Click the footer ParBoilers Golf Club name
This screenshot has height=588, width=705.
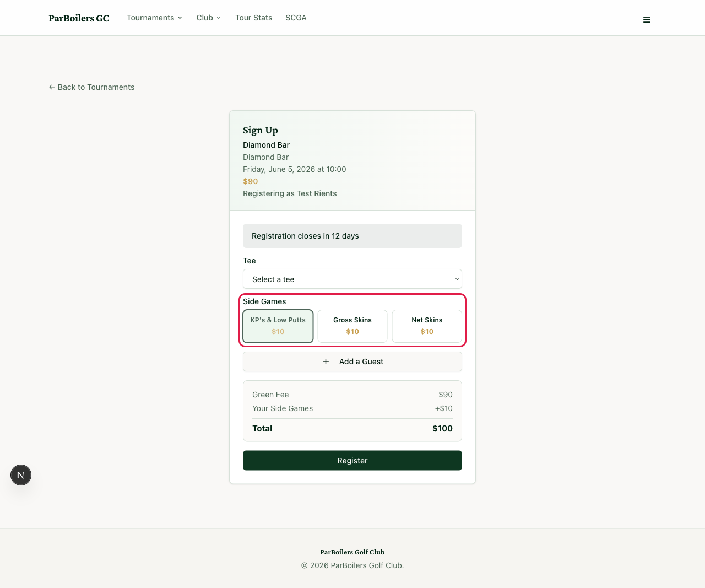(x=352, y=552)
